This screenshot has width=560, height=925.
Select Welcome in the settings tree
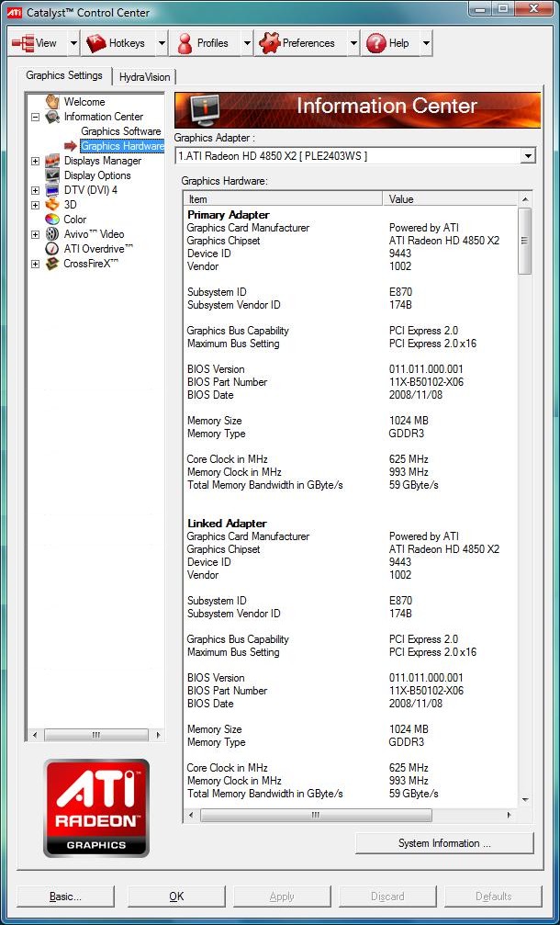(x=84, y=101)
